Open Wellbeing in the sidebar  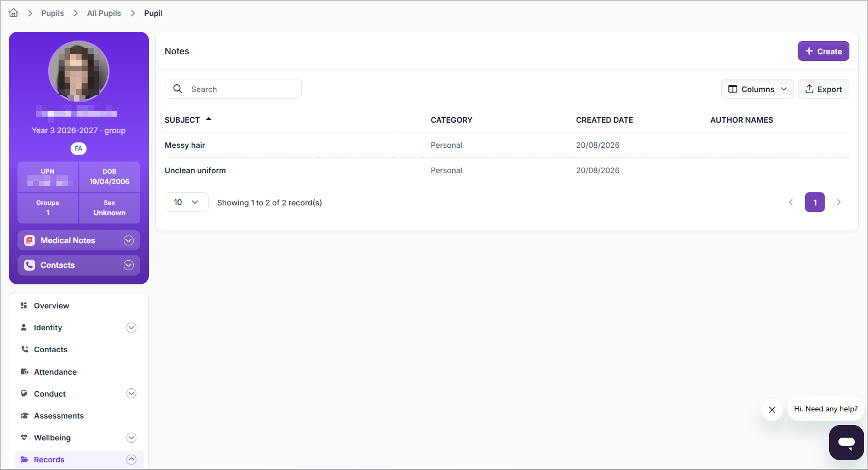53,438
